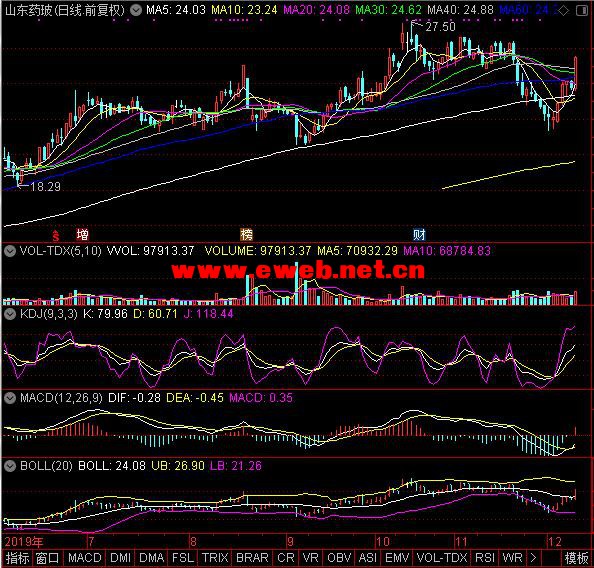The width and height of the screenshot is (594, 568).
Task: Click the 18.29 low price label
Action: pyautogui.click(x=45, y=187)
